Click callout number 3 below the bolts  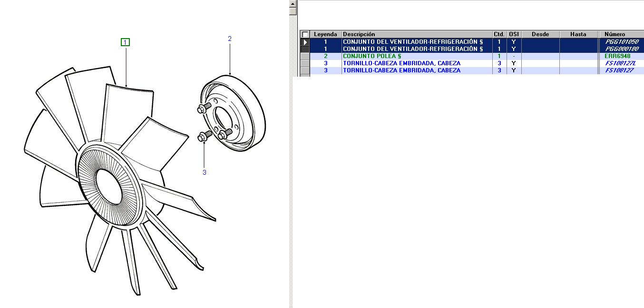coord(205,172)
